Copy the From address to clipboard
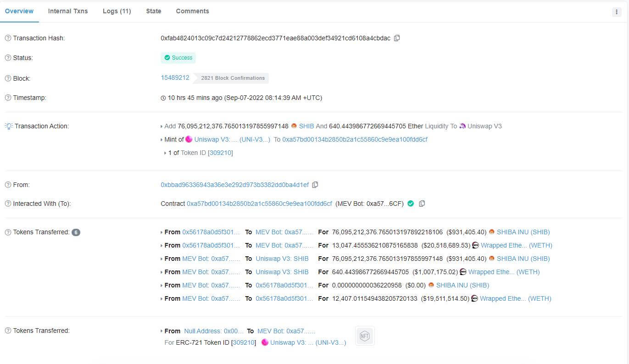Screen dimensions: 629x364 [x=315, y=185]
